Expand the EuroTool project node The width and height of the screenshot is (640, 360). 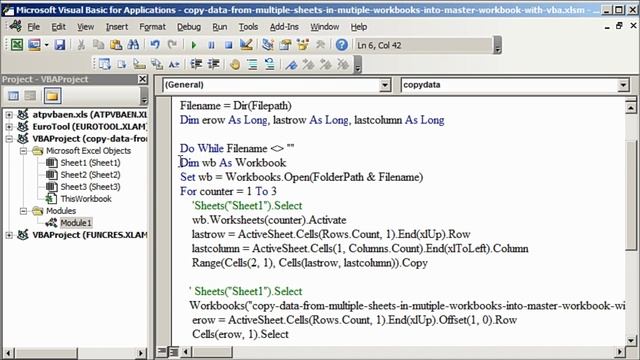[x=9, y=127]
